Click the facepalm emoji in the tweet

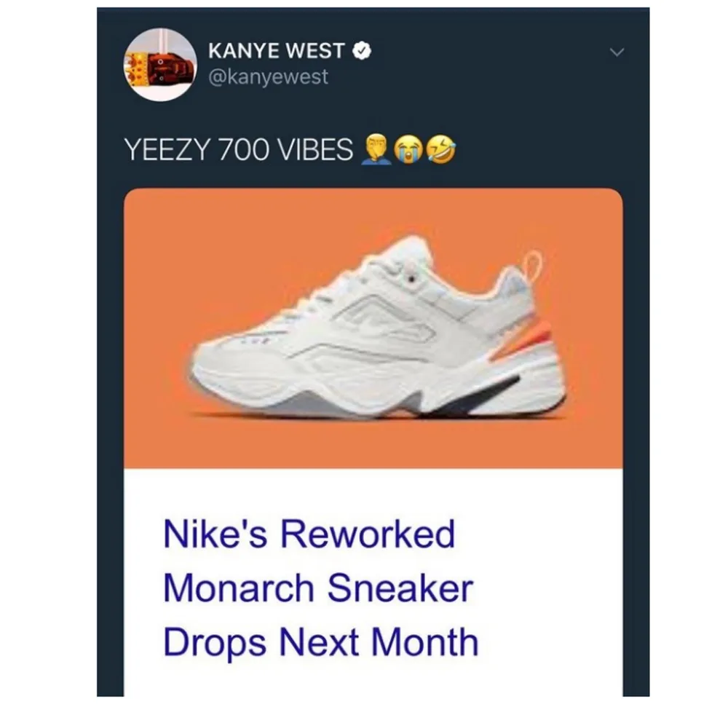(x=376, y=149)
